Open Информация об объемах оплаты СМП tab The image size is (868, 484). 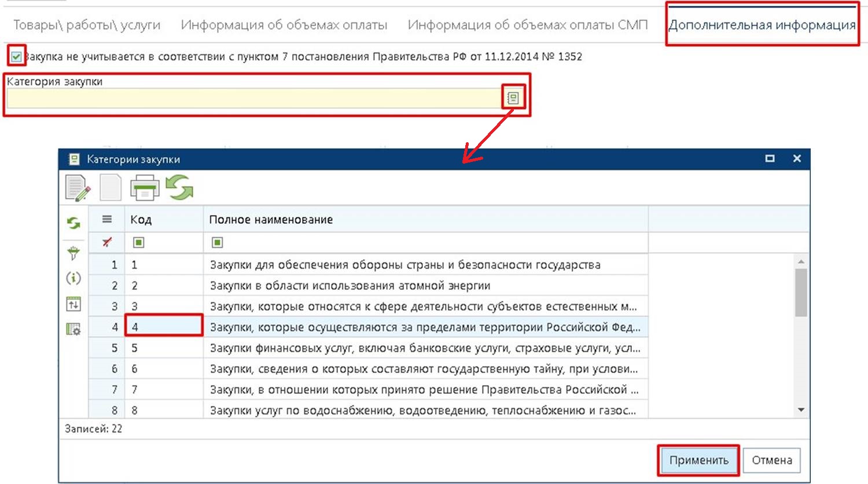(528, 25)
